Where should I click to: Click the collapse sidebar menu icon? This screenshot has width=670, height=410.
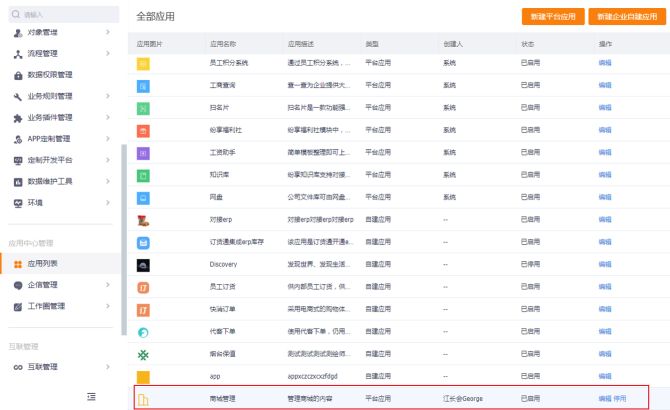click(x=91, y=397)
